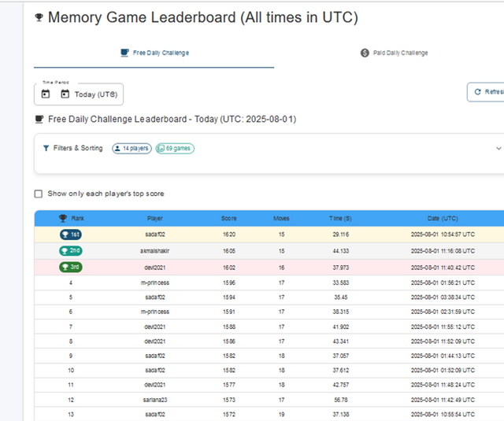Expand the Filters & Sorting panel chevron
The width and height of the screenshot is (504, 421).
498,149
